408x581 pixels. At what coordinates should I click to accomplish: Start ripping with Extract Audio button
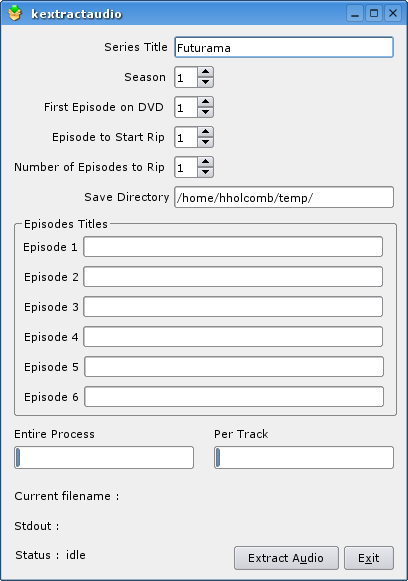[x=286, y=558]
